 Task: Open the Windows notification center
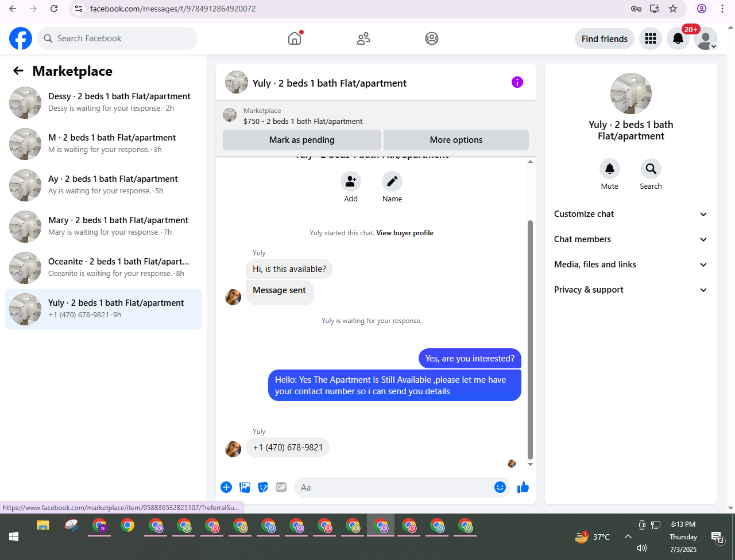click(718, 537)
